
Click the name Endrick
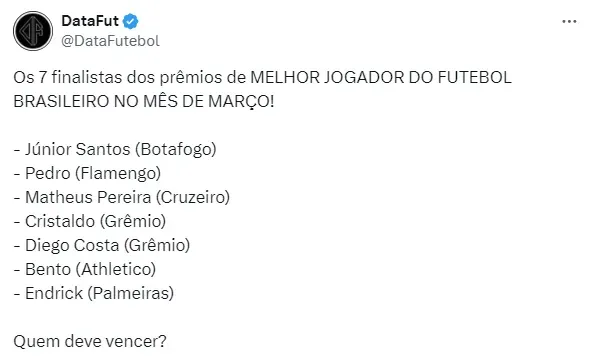(x=54, y=293)
